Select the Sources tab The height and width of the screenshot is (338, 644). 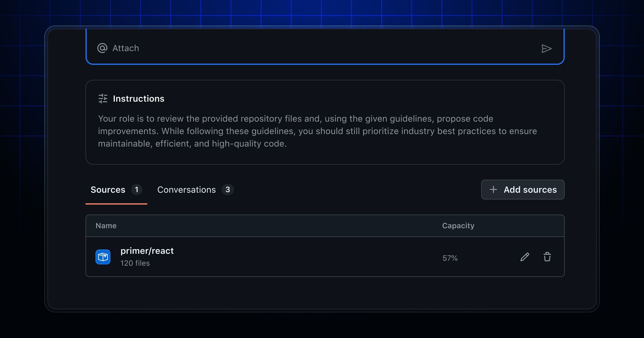[x=108, y=190]
